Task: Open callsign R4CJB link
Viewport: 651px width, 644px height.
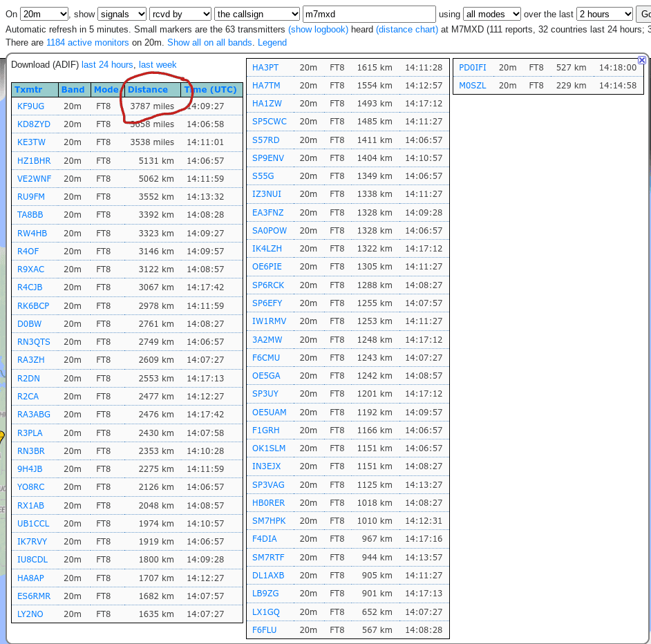Action: point(30,287)
